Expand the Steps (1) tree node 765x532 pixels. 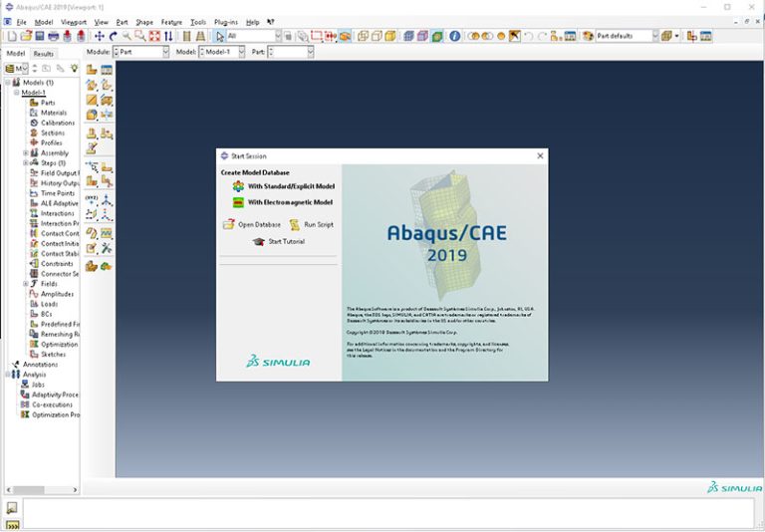pyautogui.click(x=26, y=163)
